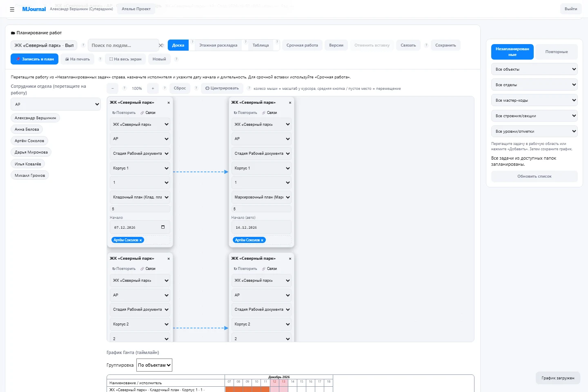
Task: Zoom out the board with minus button
Action: pyautogui.click(x=112, y=88)
